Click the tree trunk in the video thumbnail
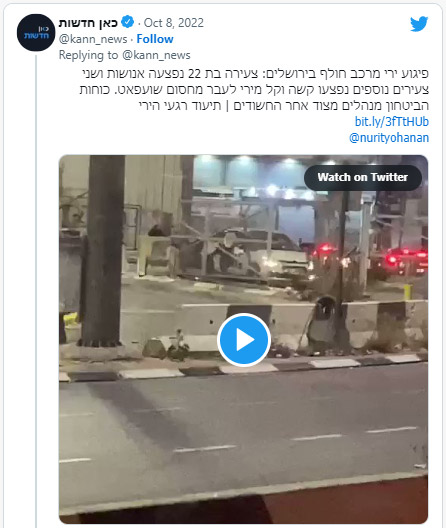This screenshot has height=528, width=446. point(103,251)
